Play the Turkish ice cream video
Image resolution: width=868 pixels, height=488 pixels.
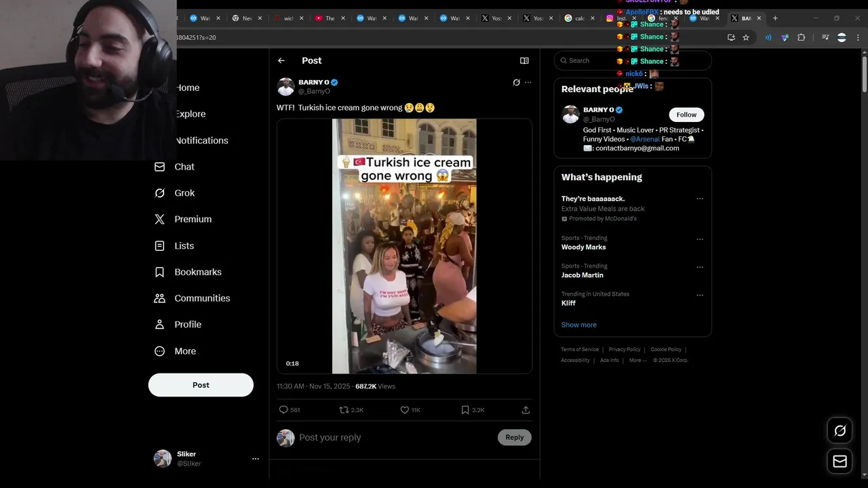tap(404, 247)
